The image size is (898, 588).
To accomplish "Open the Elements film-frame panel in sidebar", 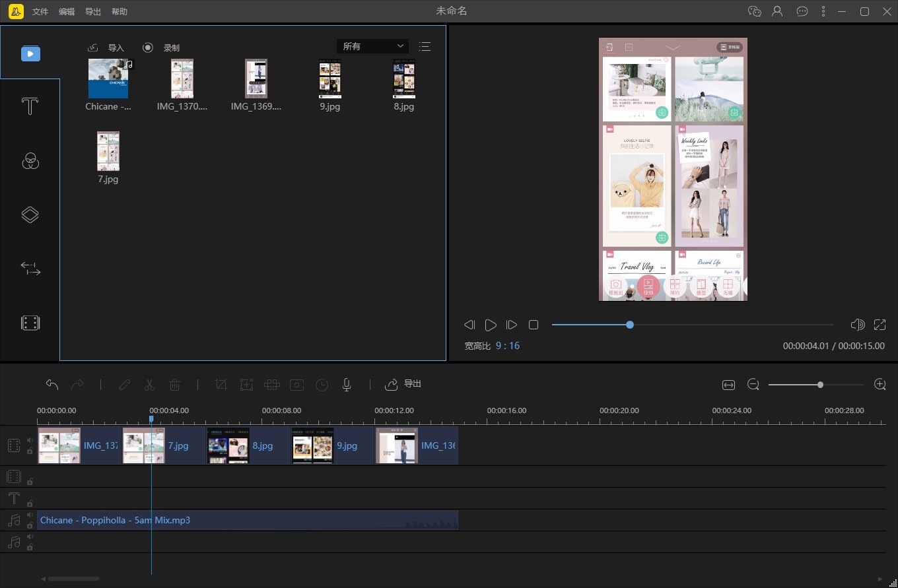I will pos(30,323).
